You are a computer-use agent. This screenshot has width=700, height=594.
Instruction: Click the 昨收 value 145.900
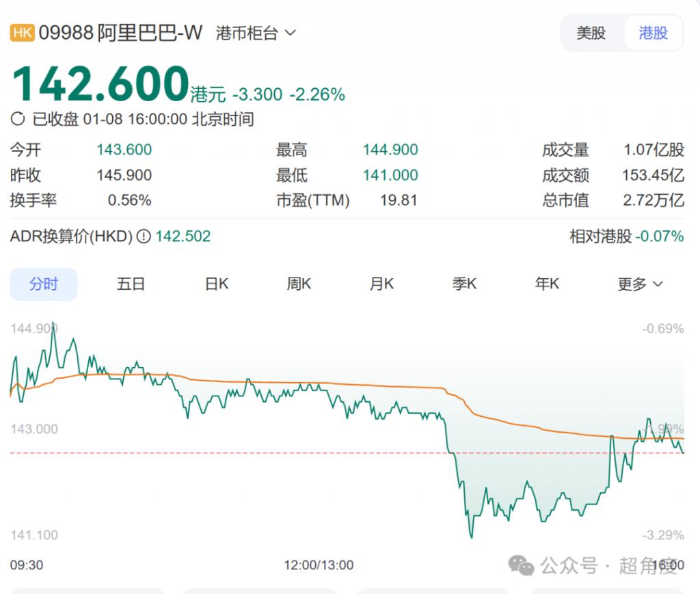click(124, 175)
